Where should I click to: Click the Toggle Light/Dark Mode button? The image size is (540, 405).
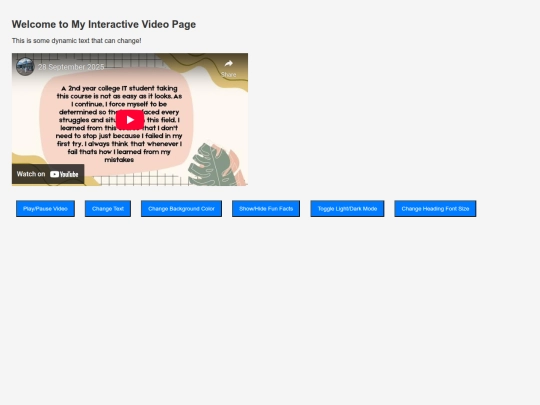(347, 209)
